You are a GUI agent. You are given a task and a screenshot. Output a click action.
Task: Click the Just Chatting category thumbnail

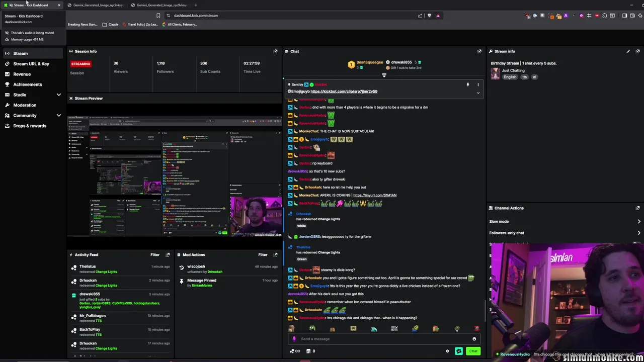tap(495, 73)
